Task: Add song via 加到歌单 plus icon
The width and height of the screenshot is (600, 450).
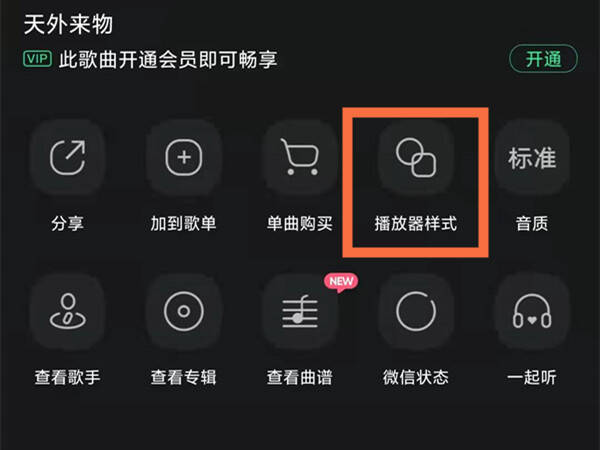Action: (x=184, y=157)
